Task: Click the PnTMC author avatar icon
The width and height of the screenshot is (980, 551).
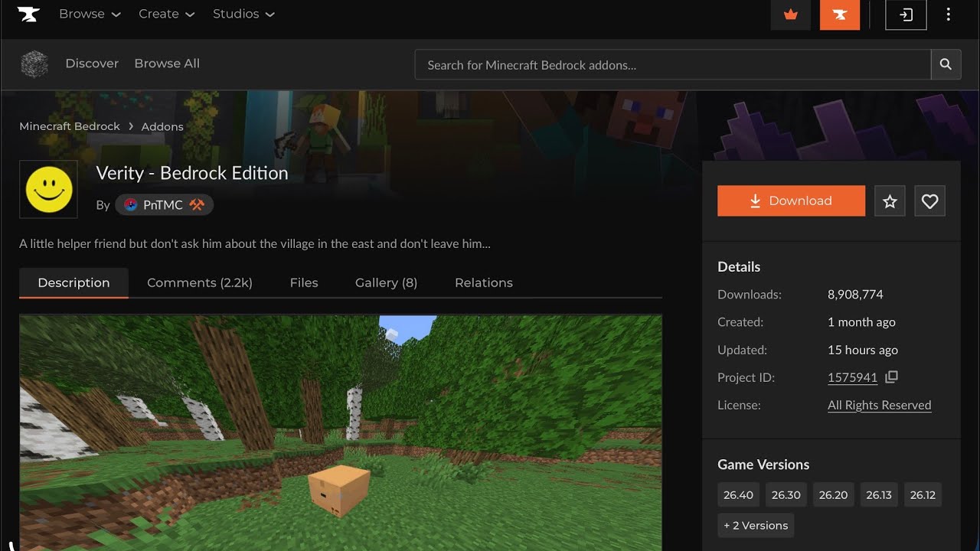Action: [130, 205]
